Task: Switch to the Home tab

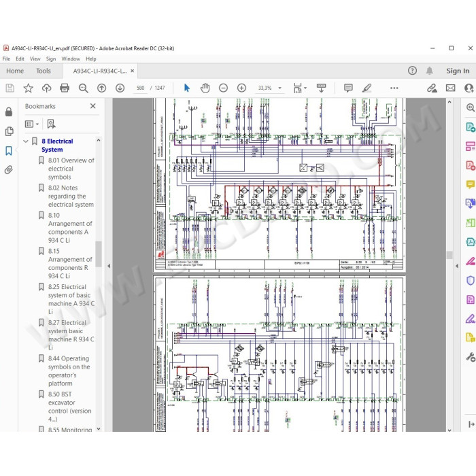Action: click(x=15, y=71)
